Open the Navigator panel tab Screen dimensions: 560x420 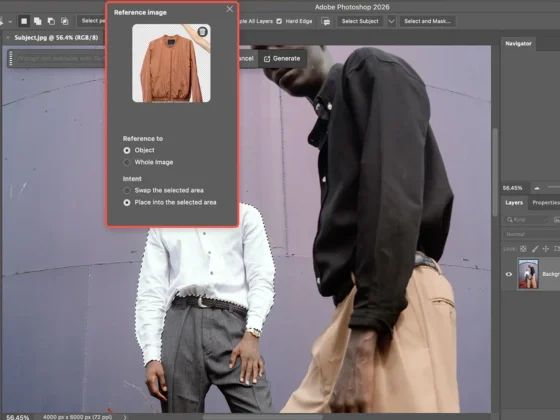pyautogui.click(x=518, y=44)
